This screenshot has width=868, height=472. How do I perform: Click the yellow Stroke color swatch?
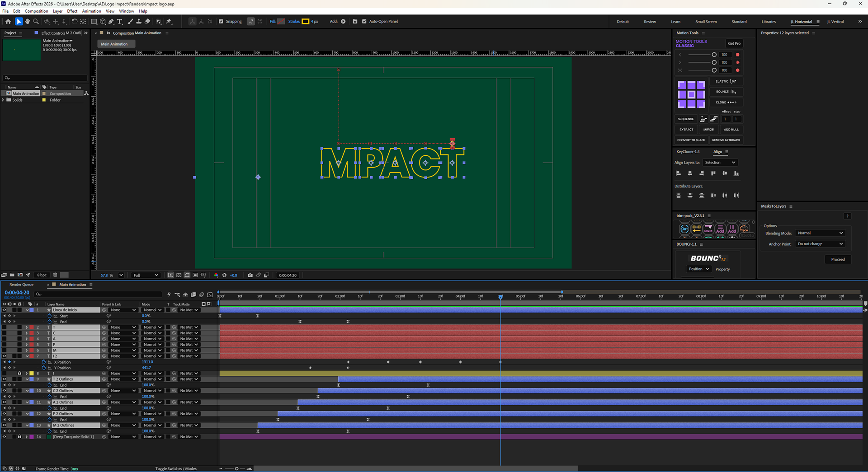(306, 21)
